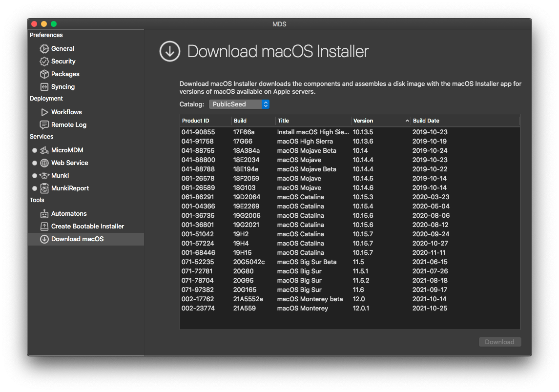Screen dimensions: 559x392
Task: Click the green zoom window button
Action: pos(54,24)
